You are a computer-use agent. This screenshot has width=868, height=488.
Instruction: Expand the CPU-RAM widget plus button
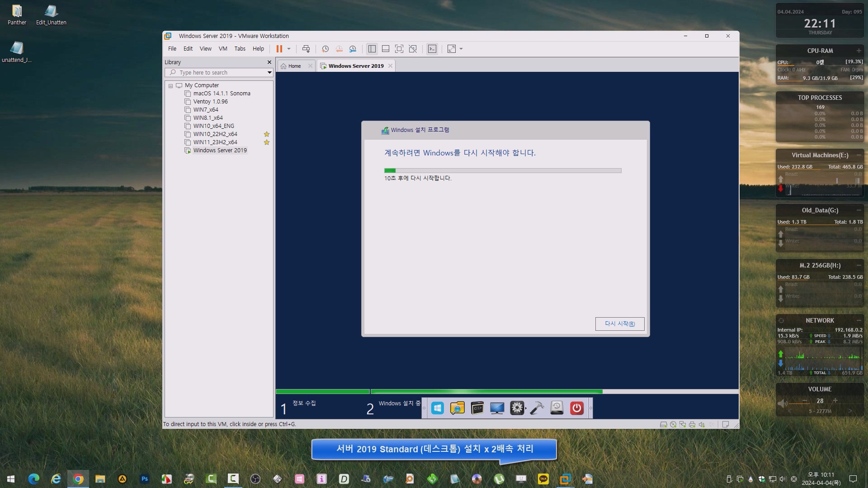coord(859,51)
